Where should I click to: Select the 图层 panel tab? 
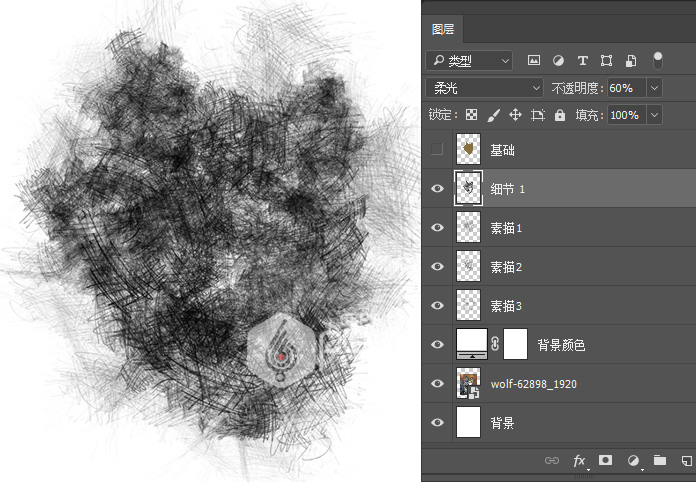(x=443, y=29)
